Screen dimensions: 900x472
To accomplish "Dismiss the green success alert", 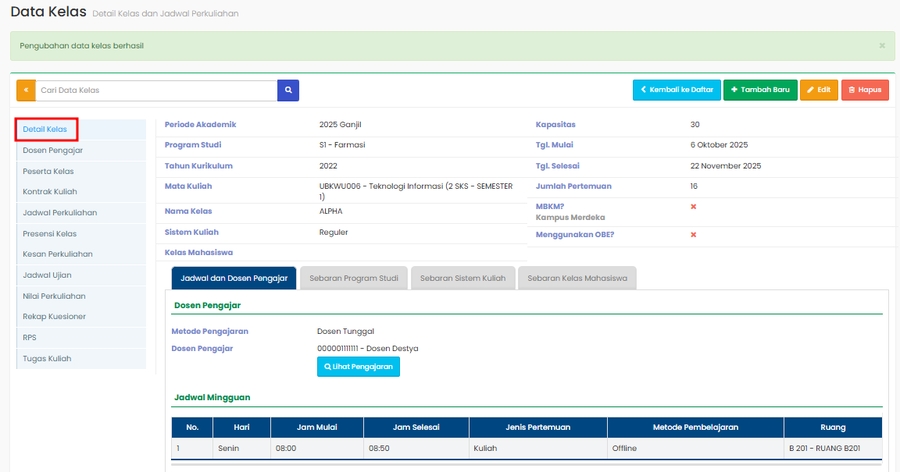I will coord(881,46).
